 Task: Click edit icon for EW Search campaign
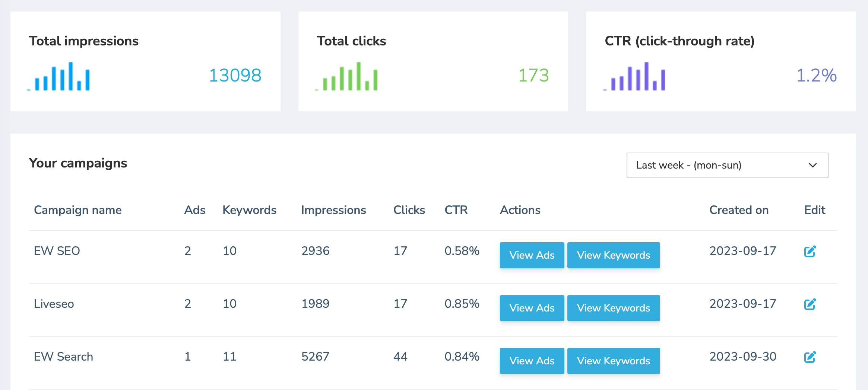pos(810,357)
